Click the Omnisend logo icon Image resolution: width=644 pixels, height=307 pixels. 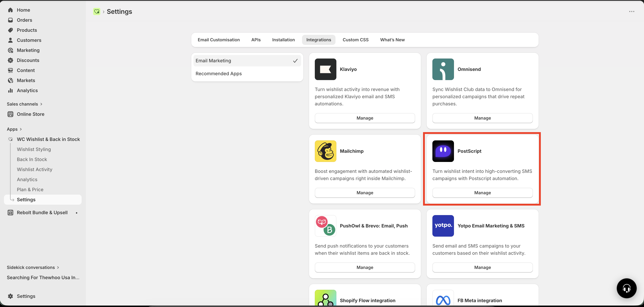(443, 69)
